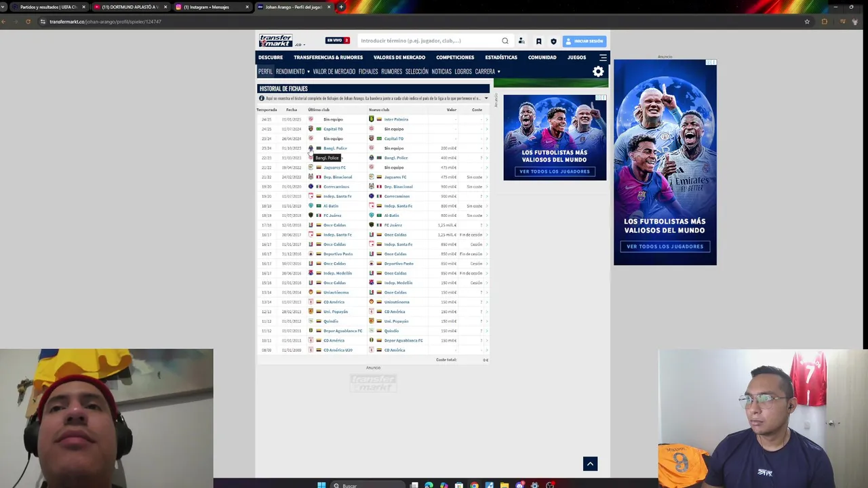Select the SELECCIÓN tab
The height and width of the screenshot is (488, 868).
click(x=417, y=72)
